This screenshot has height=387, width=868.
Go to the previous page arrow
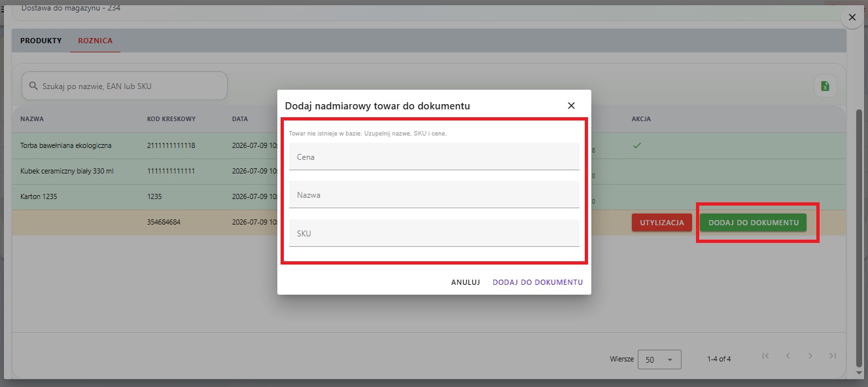click(788, 356)
